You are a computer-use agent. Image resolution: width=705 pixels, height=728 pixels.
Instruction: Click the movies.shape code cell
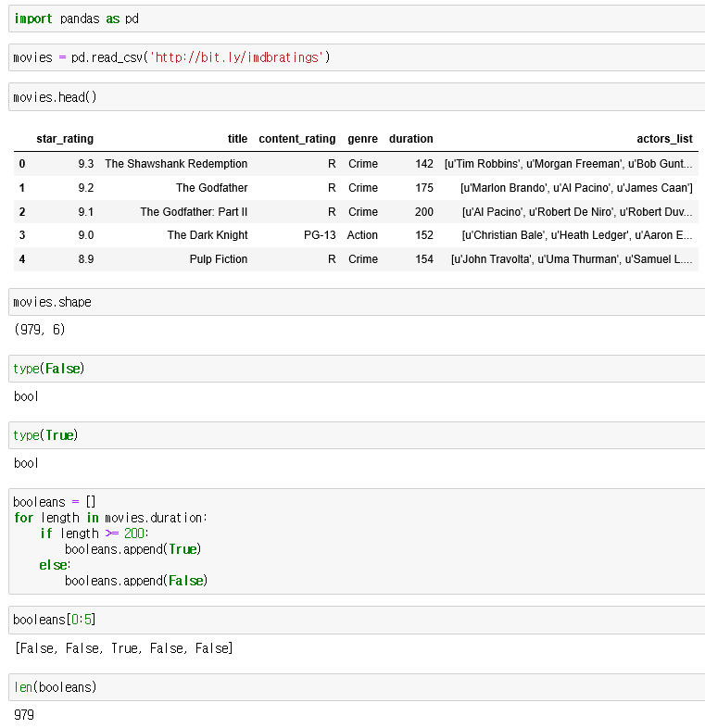point(356,302)
